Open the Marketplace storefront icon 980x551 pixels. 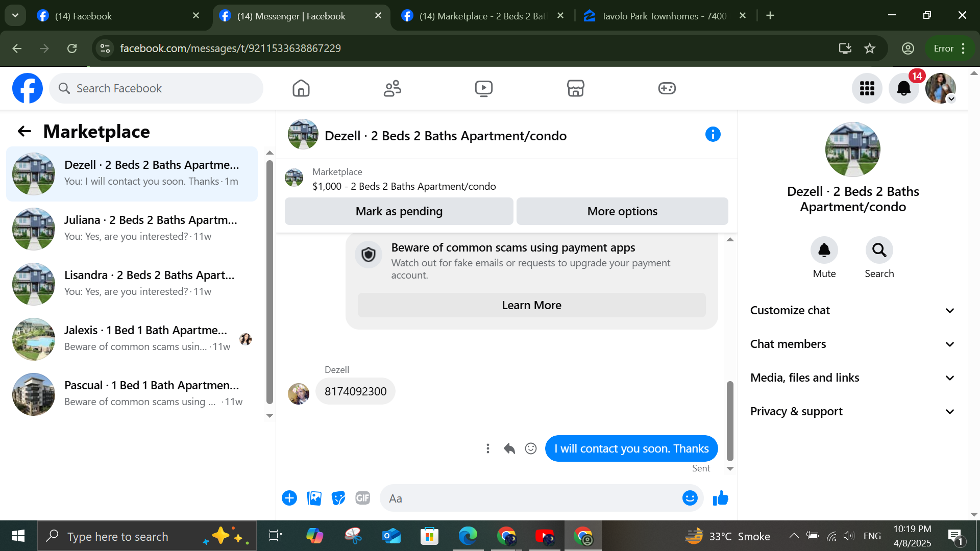point(575,88)
